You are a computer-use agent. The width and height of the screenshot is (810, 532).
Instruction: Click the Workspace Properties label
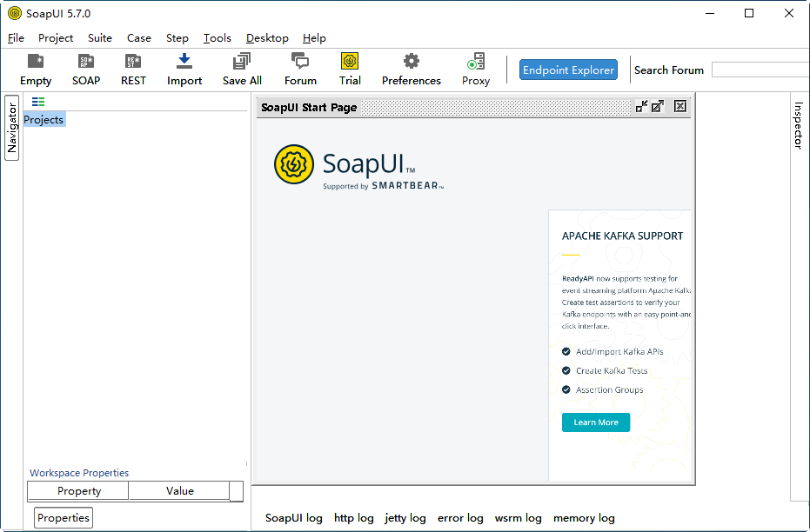[x=79, y=473]
